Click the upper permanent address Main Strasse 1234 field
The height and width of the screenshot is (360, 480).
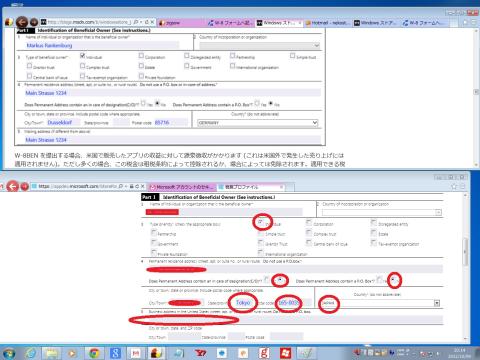tap(173, 93)
